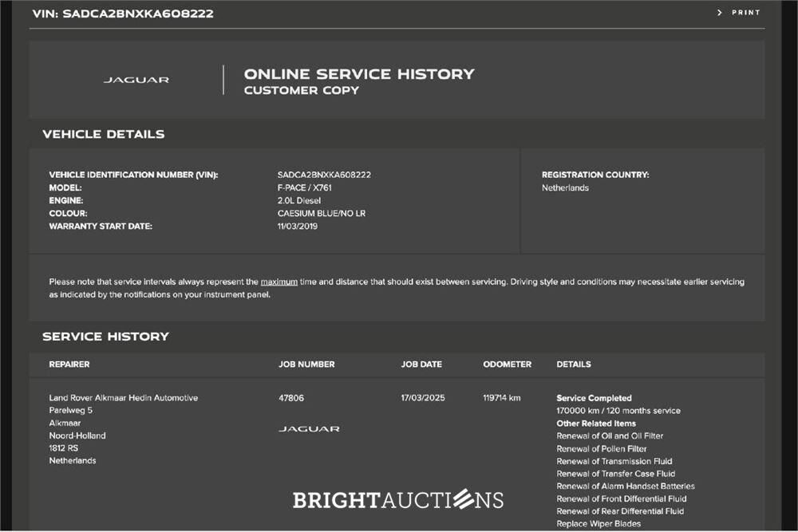Select the "CUSTOMER COPY" subtitle
This screenshot has height=532, width=798.
(302, 91)
